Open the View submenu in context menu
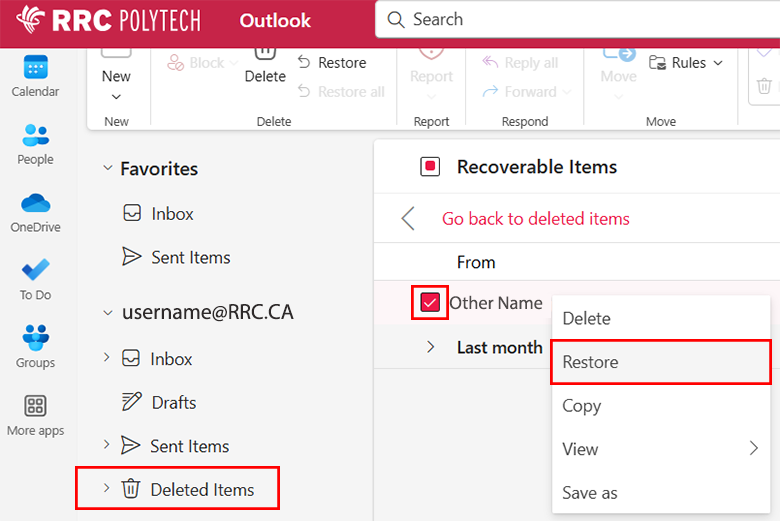 [x=660, y=449]
